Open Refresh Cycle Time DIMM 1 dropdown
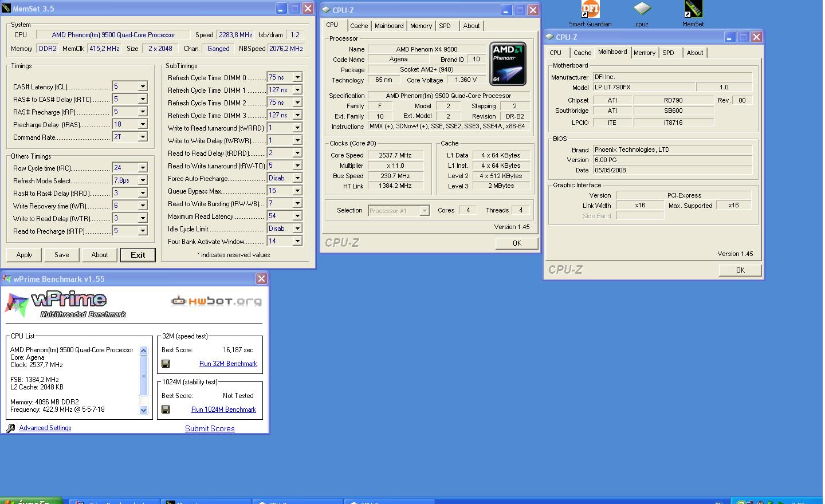Screen dimensions: 825x504 point(297,90)
